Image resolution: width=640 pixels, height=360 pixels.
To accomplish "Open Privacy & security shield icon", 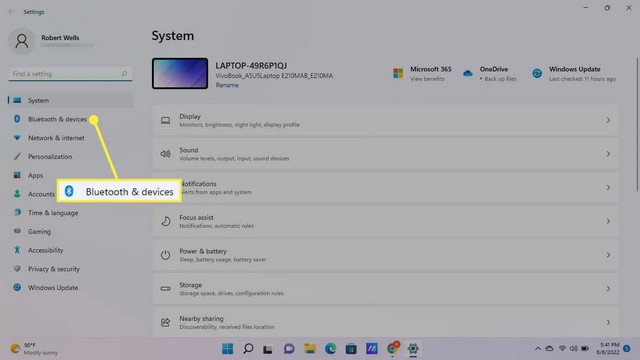I will pyautogui.click(x=17, y=269).
